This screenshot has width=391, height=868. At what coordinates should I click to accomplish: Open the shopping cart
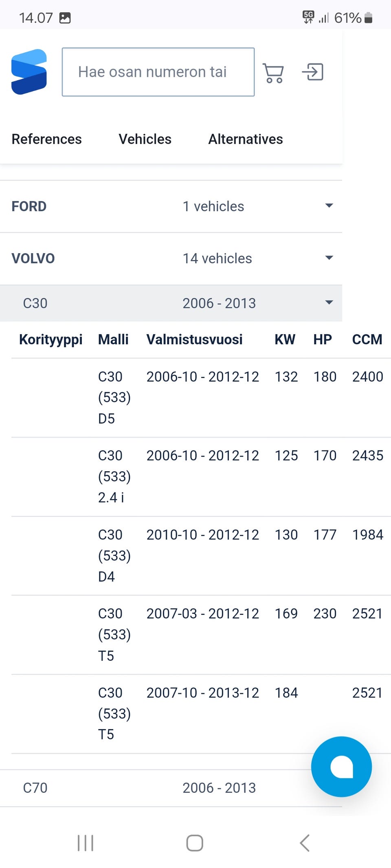tap(273, 73)
